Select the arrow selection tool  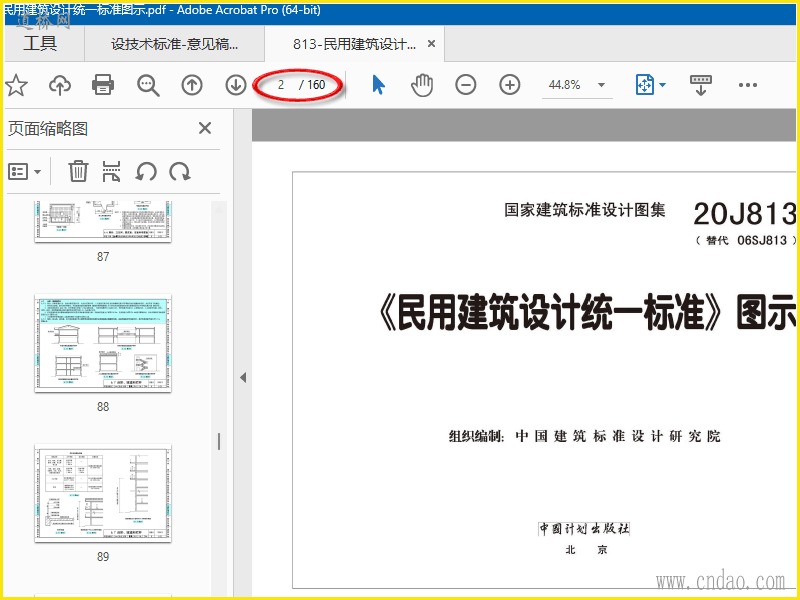click(x=378, y=85)
